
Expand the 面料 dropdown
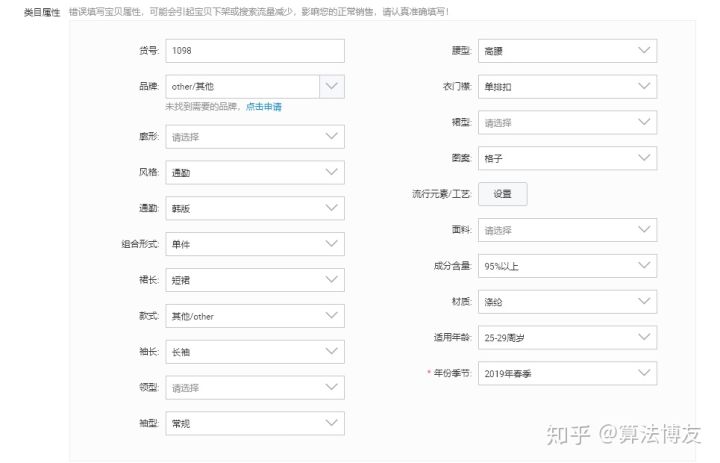pyautogui.click(x=567, y=230)
